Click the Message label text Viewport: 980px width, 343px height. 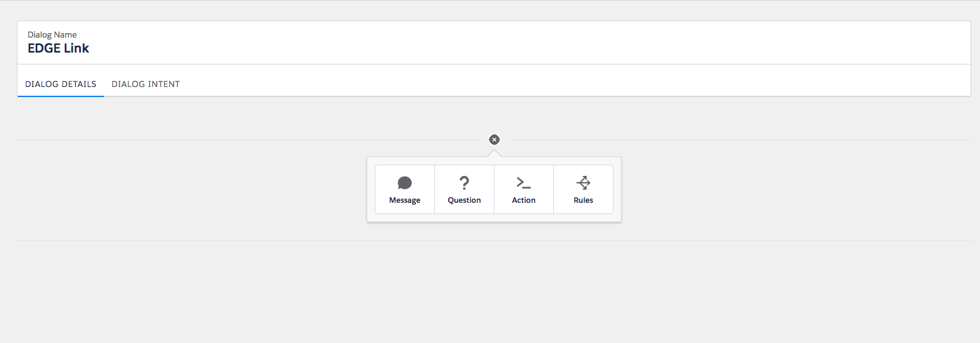pyautogui.click(x=405, y=200)
